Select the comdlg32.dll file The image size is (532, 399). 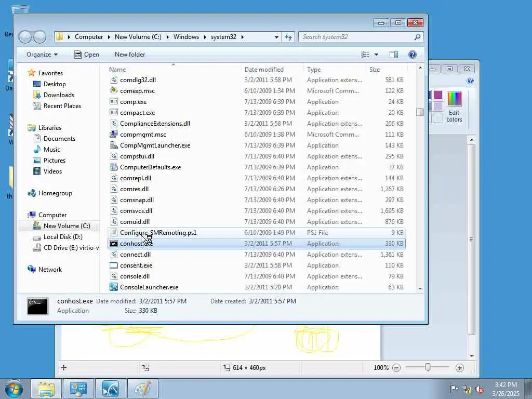tap(256, 79)
